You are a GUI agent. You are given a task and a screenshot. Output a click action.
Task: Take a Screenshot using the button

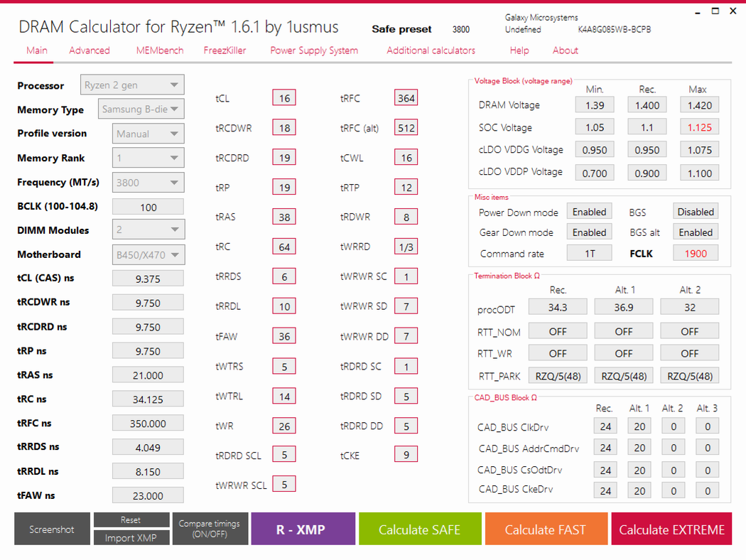pos(51,528)
